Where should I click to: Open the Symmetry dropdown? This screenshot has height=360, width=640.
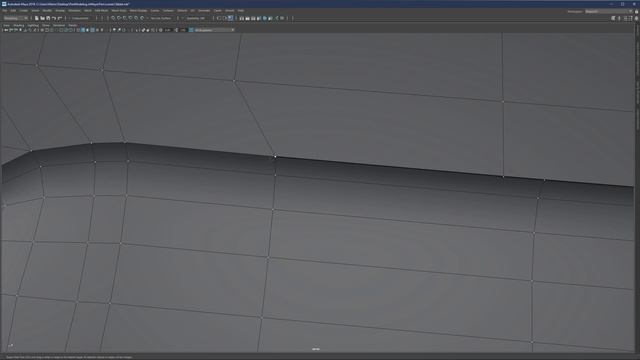(x=196, y=18)
